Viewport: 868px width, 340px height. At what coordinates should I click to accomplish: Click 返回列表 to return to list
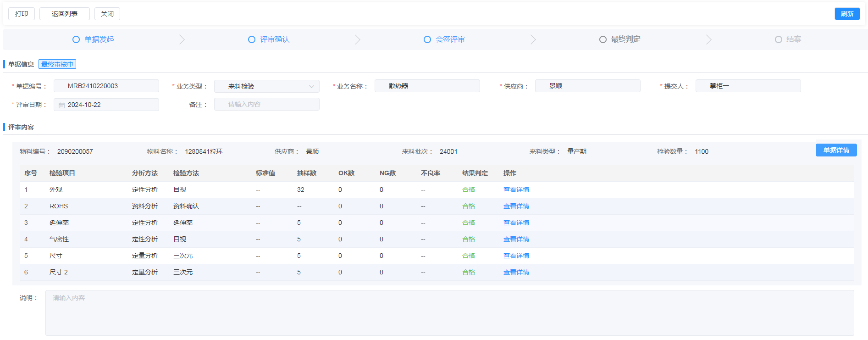click(65, 14)
